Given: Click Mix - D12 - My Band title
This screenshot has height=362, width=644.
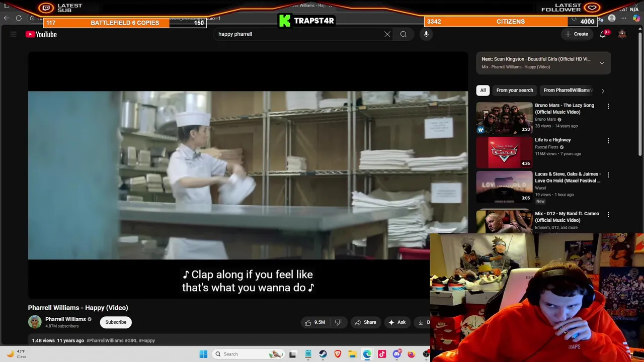Looking at the screenshot, I should pos(567,217).
